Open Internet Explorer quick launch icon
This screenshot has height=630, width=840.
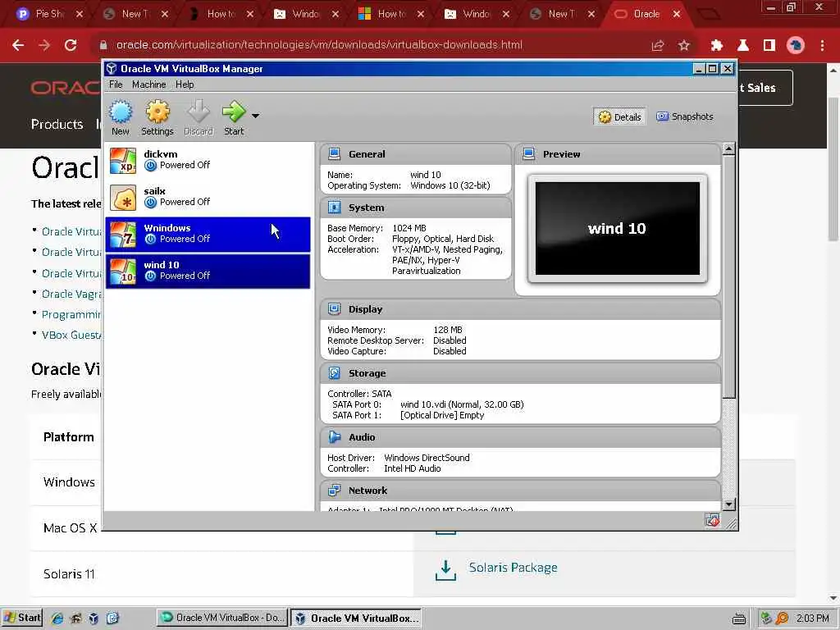point(57,619)
